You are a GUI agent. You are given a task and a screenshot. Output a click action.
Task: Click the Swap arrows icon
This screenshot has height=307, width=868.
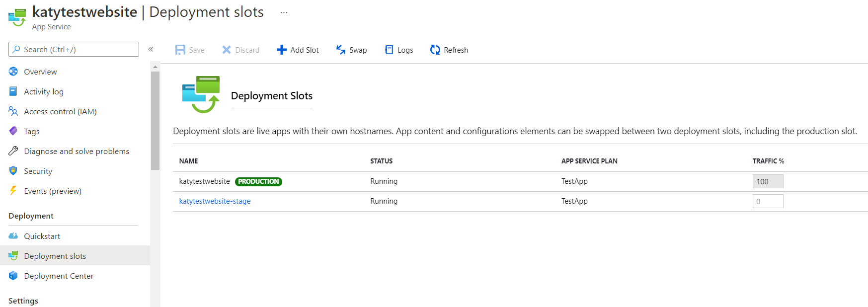pos(341,50)
